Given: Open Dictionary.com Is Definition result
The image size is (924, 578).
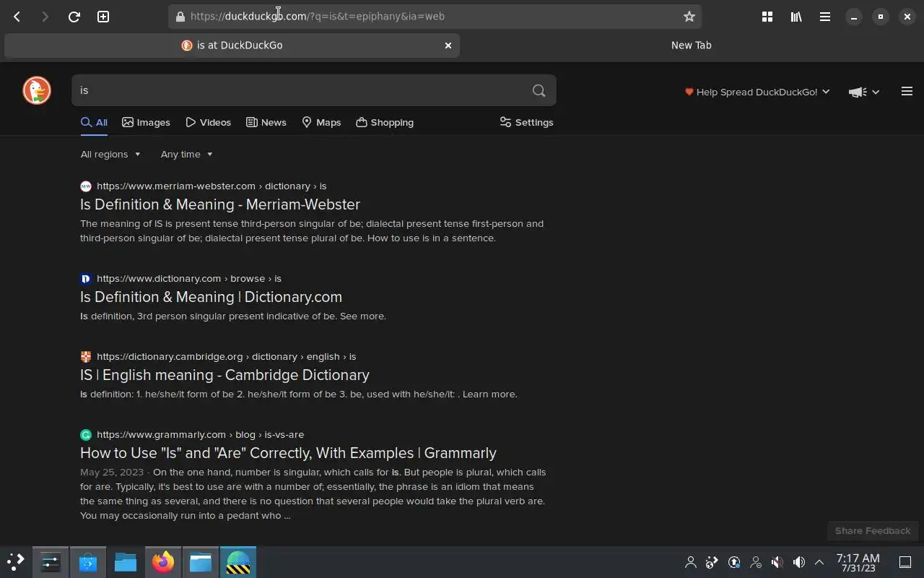Looking at the screenshot, I should pos(211,297).
